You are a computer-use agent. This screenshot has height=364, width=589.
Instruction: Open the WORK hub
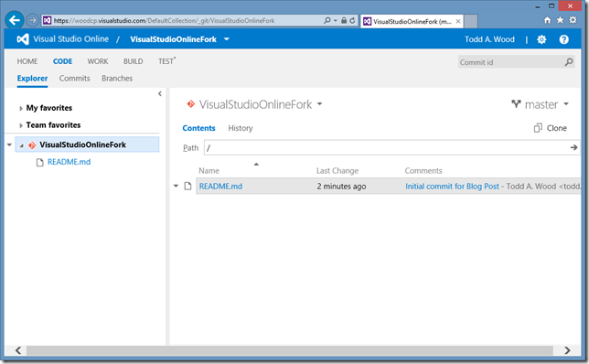[98, 61]
